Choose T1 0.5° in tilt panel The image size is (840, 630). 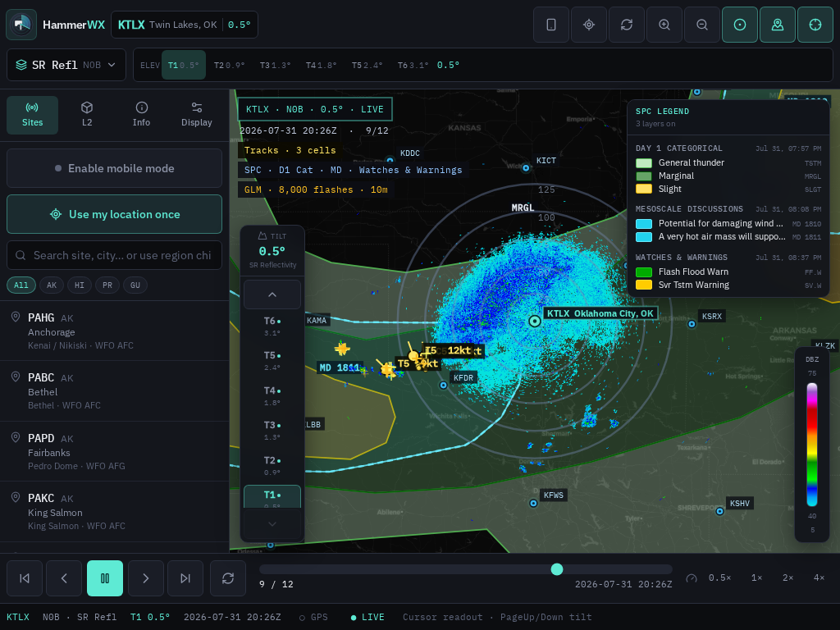272,496
